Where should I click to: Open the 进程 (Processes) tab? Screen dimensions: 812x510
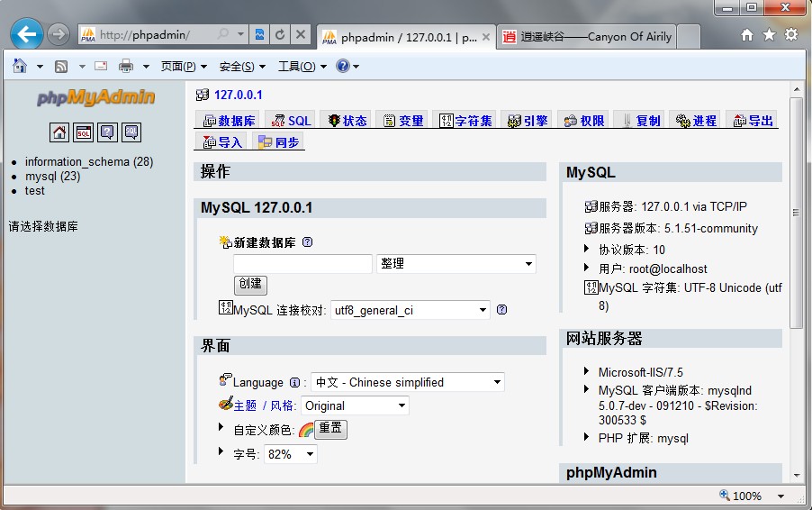tap(696, 120)
